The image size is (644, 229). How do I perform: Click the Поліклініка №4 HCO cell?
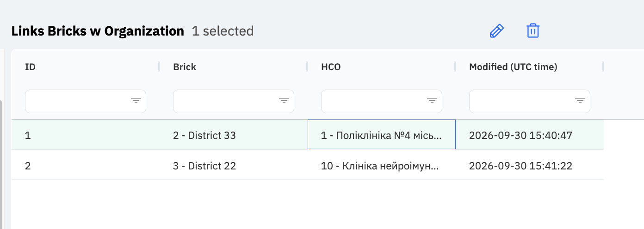click(382, 135)
